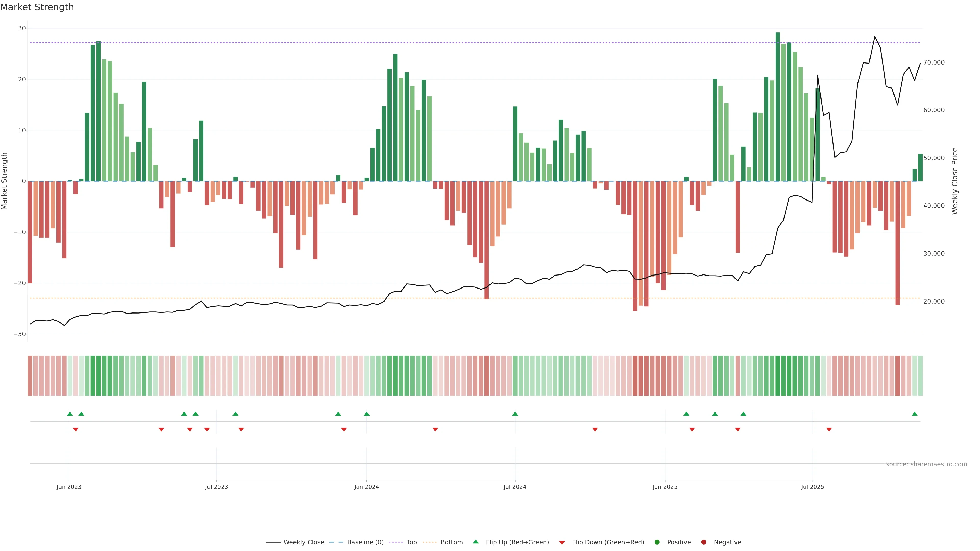Select the leftmost green flip-up triangle marker

(70, 414)
